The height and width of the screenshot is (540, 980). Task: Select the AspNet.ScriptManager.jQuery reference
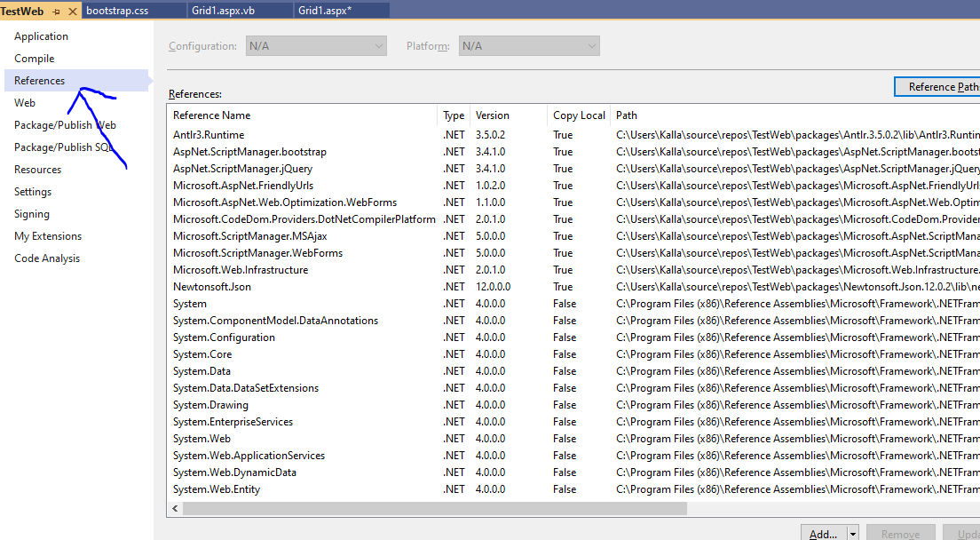(242, 169)
